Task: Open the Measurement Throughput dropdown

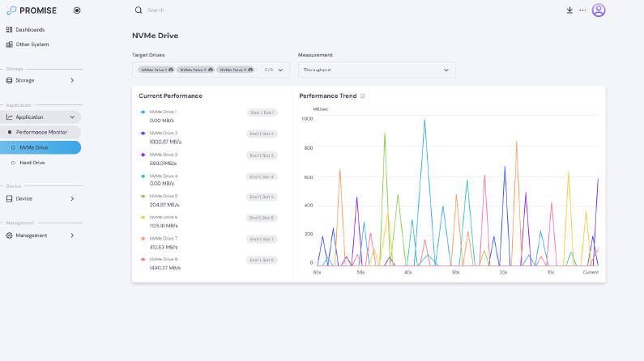Action: (x=377, y=70)
